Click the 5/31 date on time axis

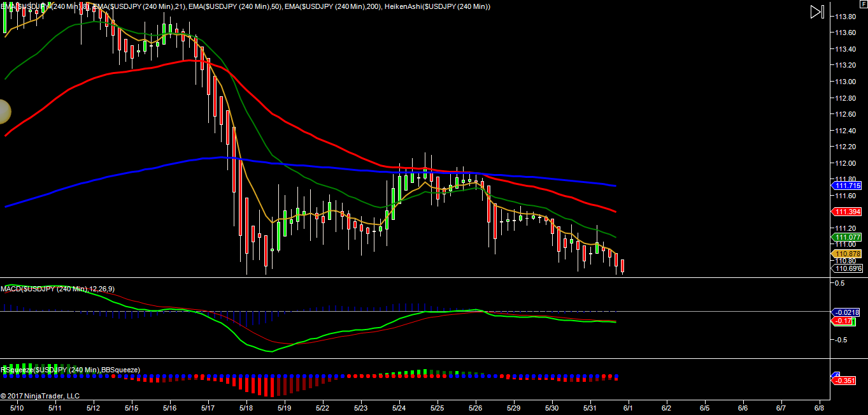[x=590, y=407]
